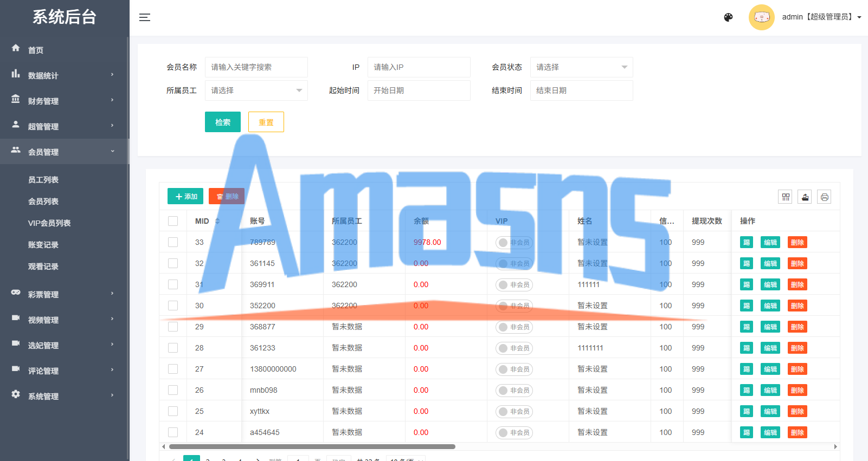
Task: Click the horizontal table scrollbar
Action: (312, 447)
